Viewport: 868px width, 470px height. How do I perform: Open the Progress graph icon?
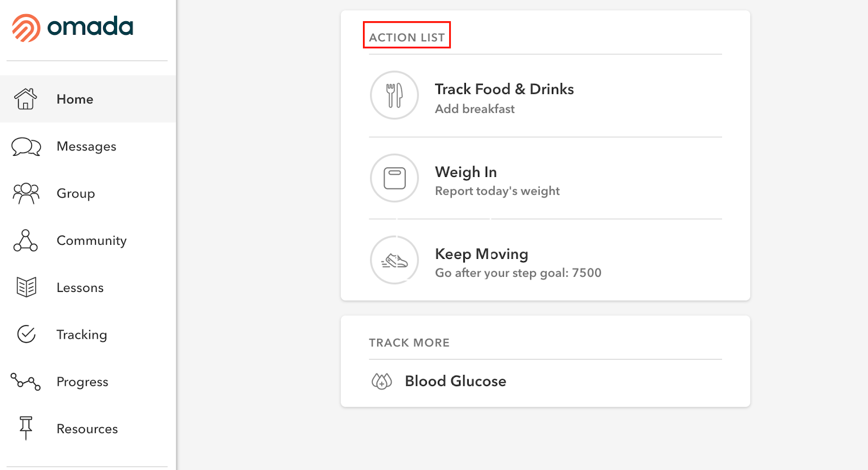pyautogui.click(x=25, y=382)
